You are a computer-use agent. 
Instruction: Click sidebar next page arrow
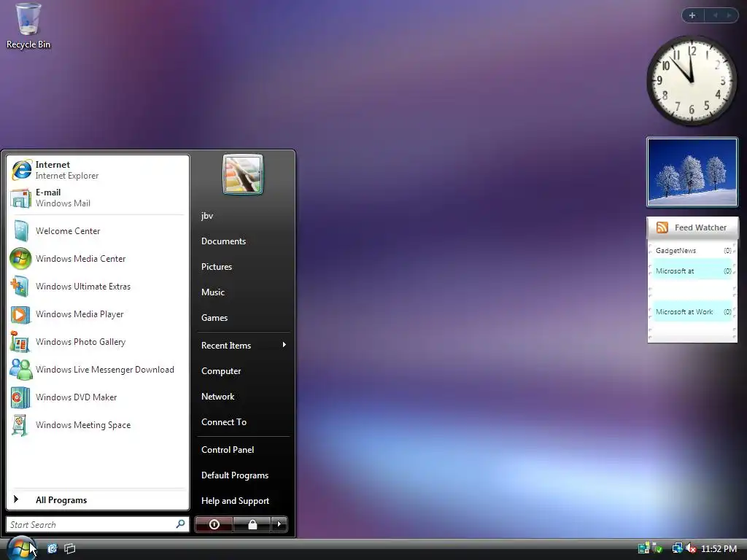pyautogui.click(x=729, y=15)
